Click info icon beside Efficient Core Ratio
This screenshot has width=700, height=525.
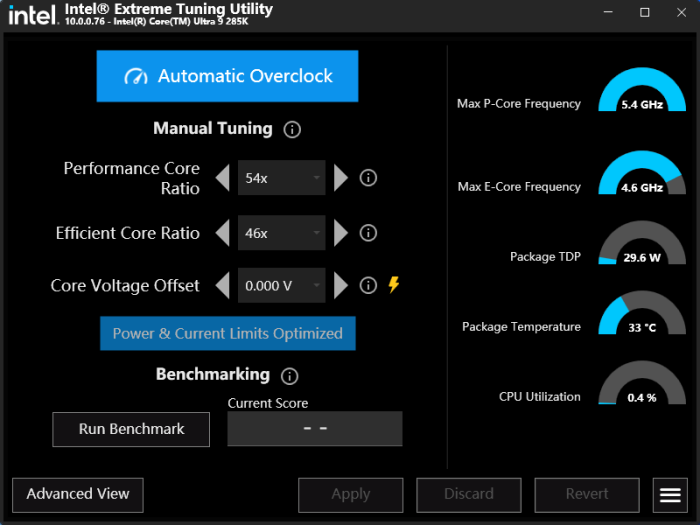[368, 233]
